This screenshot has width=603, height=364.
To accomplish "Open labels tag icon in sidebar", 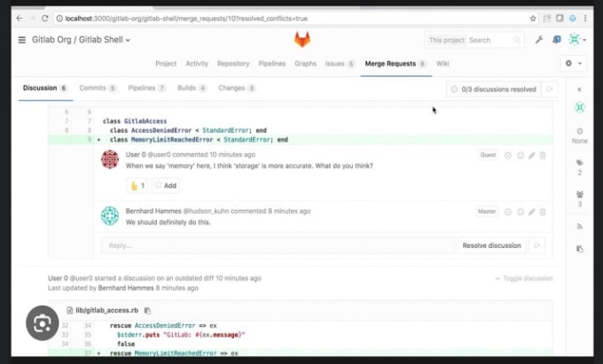I will pyautogui.click(x=580, y=163).
